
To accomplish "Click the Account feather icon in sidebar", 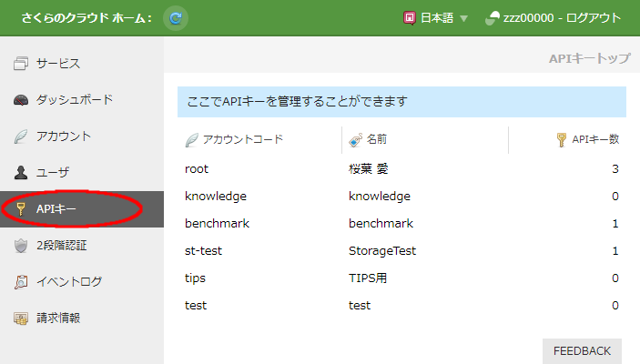I will [22, 136].
